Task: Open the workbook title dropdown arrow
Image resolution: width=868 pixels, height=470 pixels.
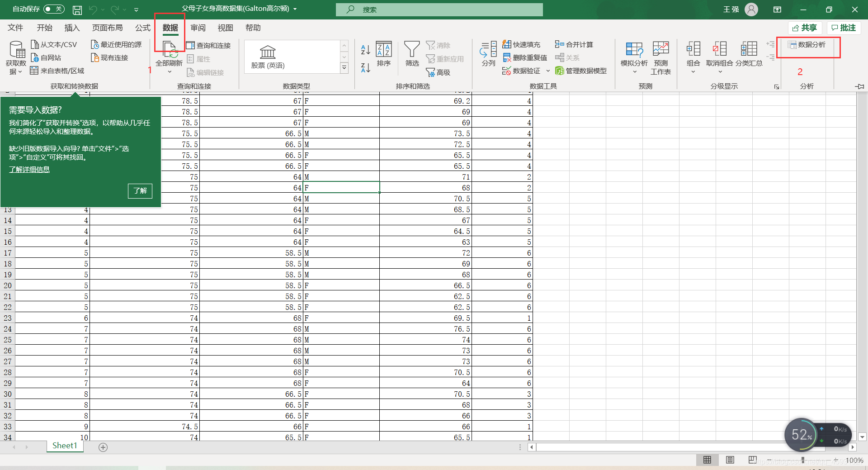Action: (295, 9)
